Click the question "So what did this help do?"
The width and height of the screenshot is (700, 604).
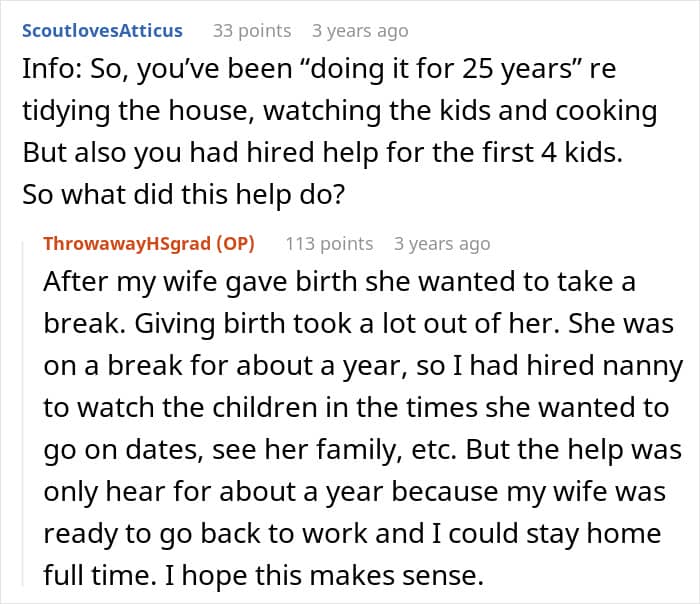[x=182, y=195]
